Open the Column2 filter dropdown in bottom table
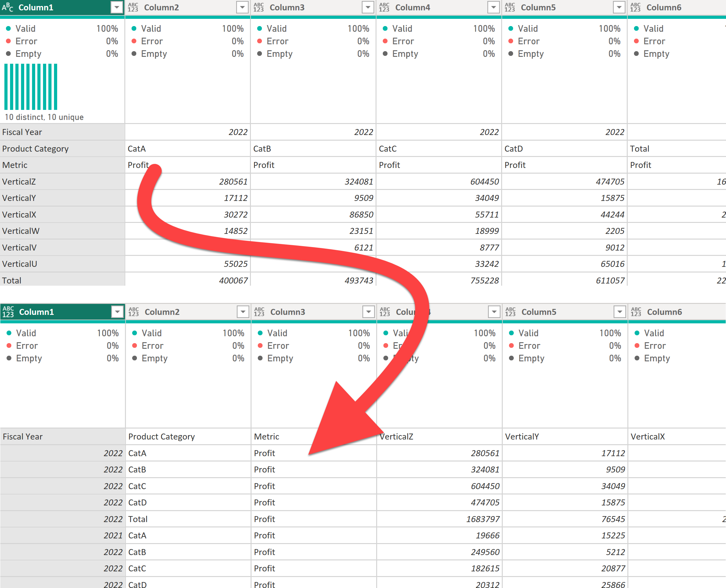This screenshot has width=726, height=588. click(243, 312)
